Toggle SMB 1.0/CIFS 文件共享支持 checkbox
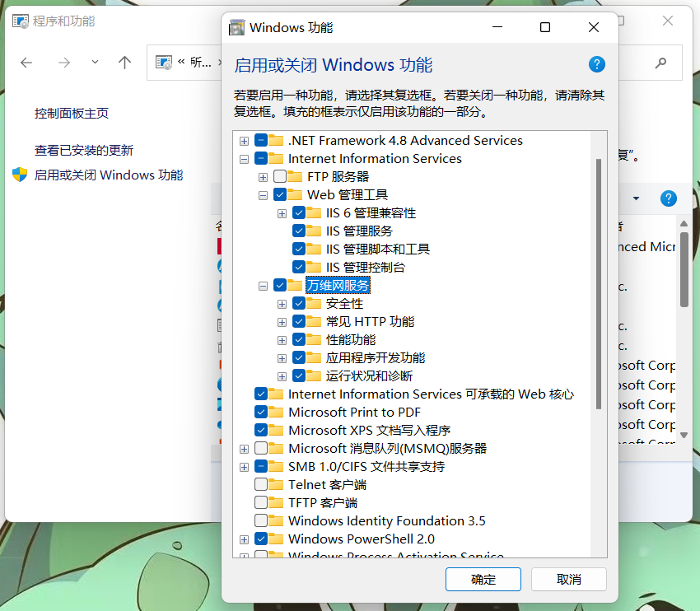Screen dimensions: 700x611 pyautogui.click(x=261, y=466)
